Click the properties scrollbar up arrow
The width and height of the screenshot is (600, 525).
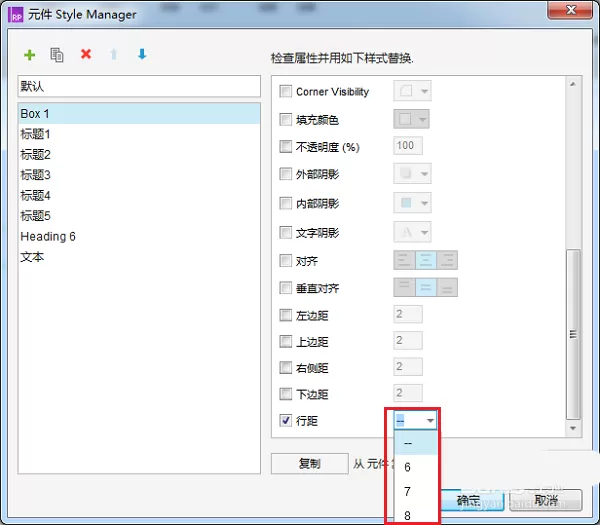click(x=573, y=84)
